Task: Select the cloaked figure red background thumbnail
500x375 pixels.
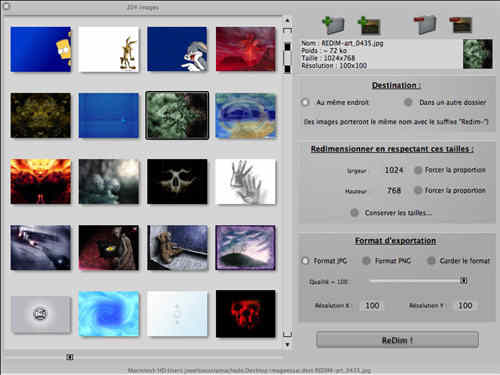Action: (x=109, y=247)
